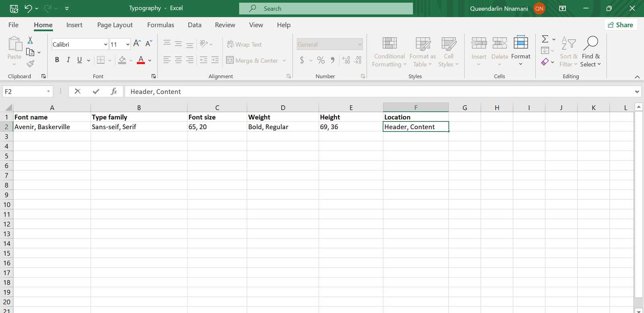This screenshot has width=644, height=313.
Task: Open Sort & Filter button
Action: (568, 52)
